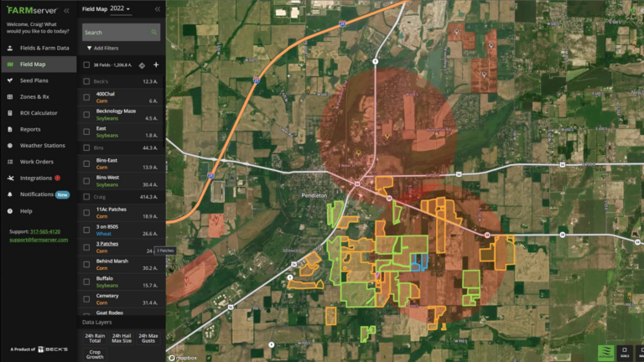
Task: Click Add Filters button
Action: click(x=102, y=49)
